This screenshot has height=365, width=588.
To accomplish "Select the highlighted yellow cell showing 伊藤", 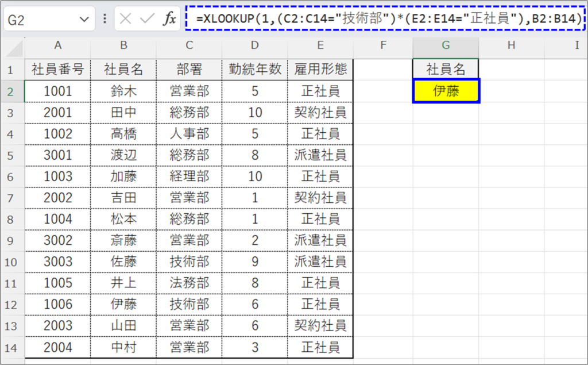I will click(446, 91).
